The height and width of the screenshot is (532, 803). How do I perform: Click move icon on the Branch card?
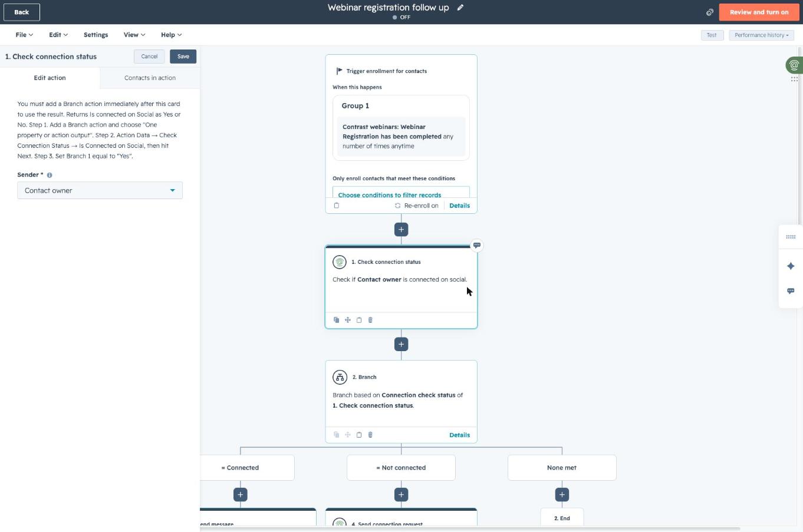348,435
